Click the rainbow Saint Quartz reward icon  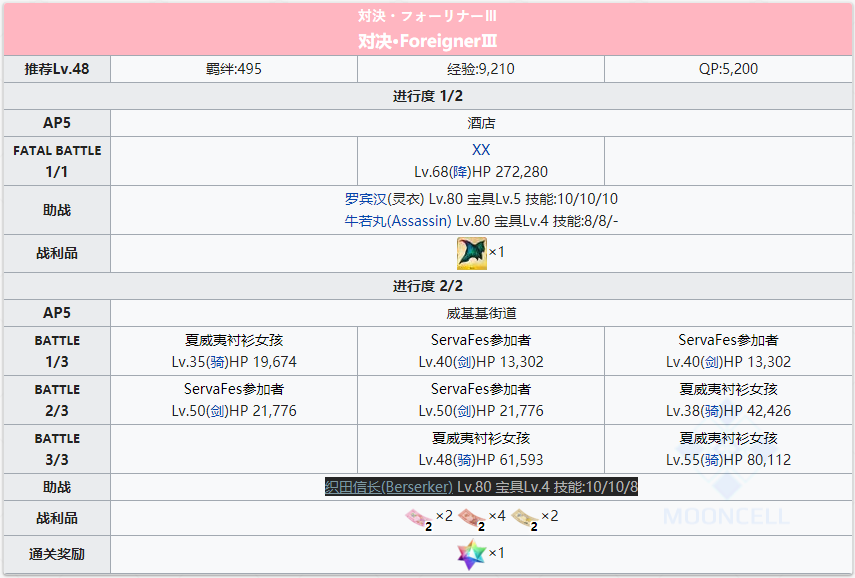pyautogui.click(x=471, y=554)
